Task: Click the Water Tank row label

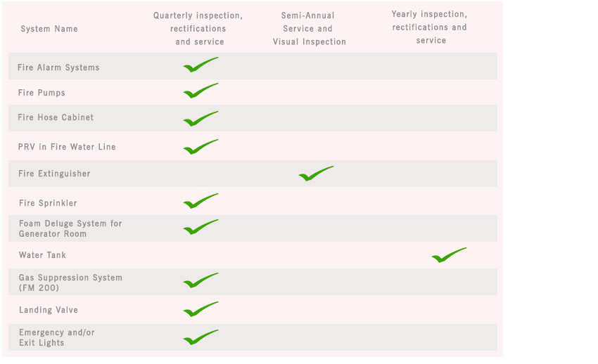Action: click(42, 255)
